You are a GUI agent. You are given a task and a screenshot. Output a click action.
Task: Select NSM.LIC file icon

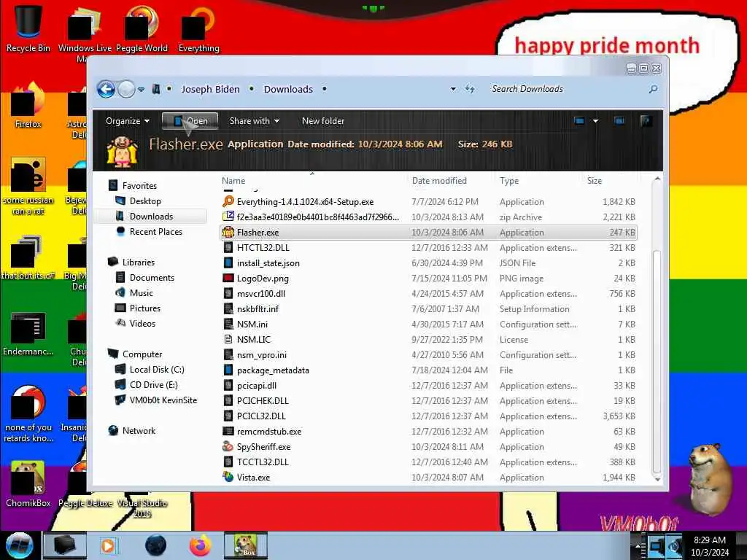click(228, 340)
